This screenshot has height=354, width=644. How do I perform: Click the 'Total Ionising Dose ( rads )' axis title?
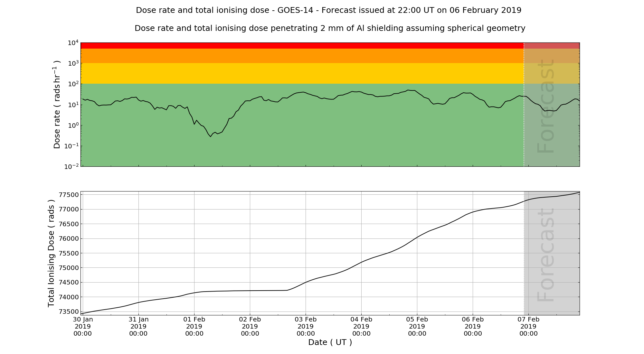[x=51, y=253]
